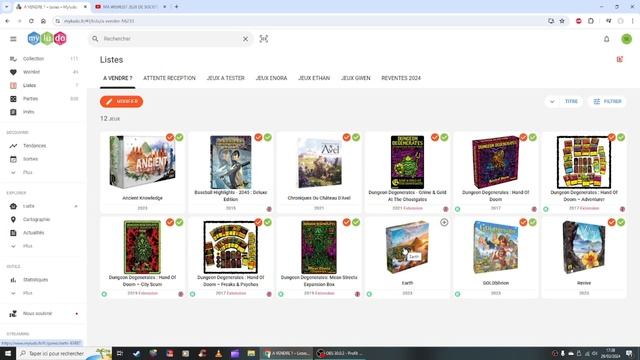The width and height of the screenshot is (640, 360).
Task: Clear the search field with X
Action: pyautogui.click(x=245, y=39)
